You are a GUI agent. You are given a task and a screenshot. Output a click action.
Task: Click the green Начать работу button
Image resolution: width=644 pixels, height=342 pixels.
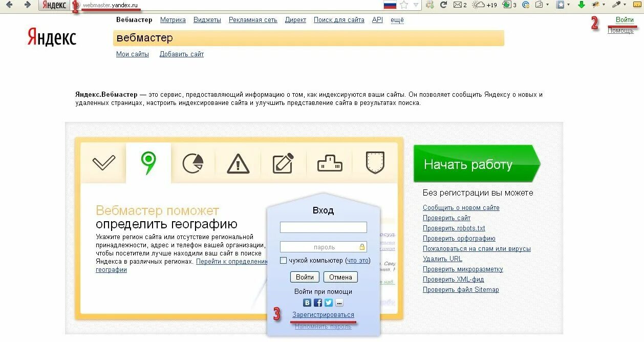pos(477,164)
